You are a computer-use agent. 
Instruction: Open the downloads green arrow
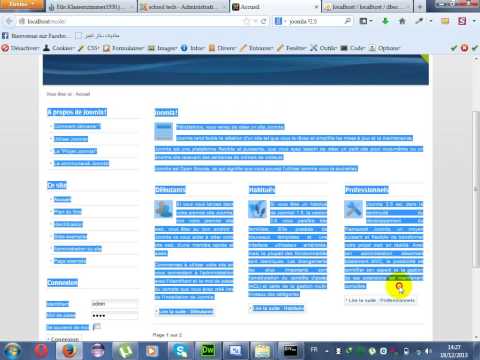click(386, 21)
